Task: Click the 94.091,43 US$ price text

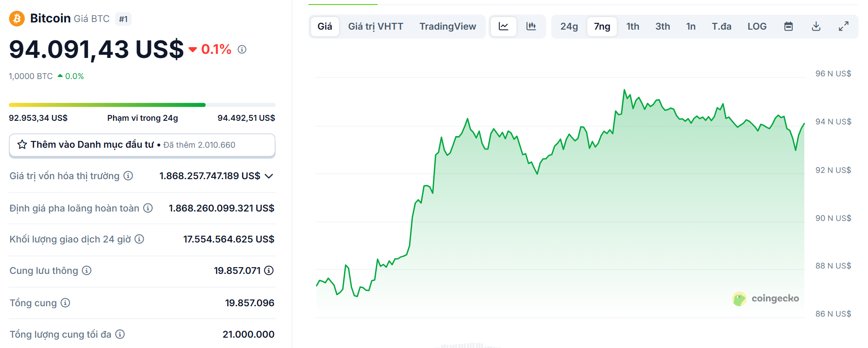Action: [x=97, y=49]
